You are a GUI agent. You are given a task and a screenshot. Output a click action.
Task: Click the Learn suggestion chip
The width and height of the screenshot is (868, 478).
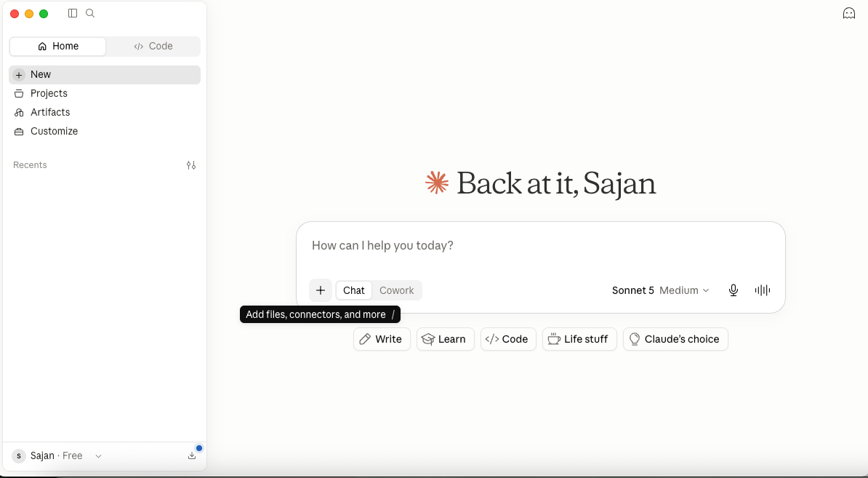[446, 339]
